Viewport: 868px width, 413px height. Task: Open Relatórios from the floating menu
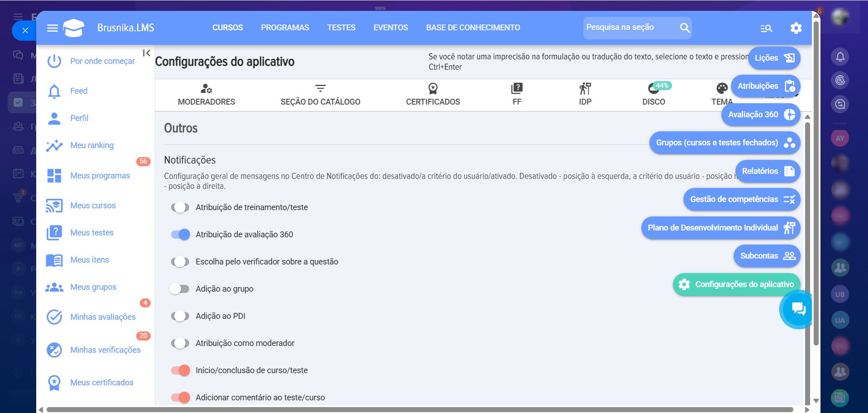point(768,171)
